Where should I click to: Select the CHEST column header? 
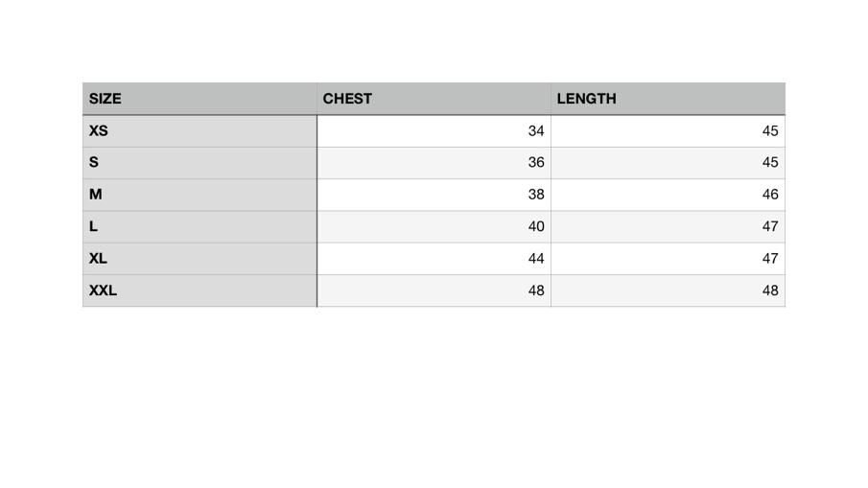click(434, 99)
